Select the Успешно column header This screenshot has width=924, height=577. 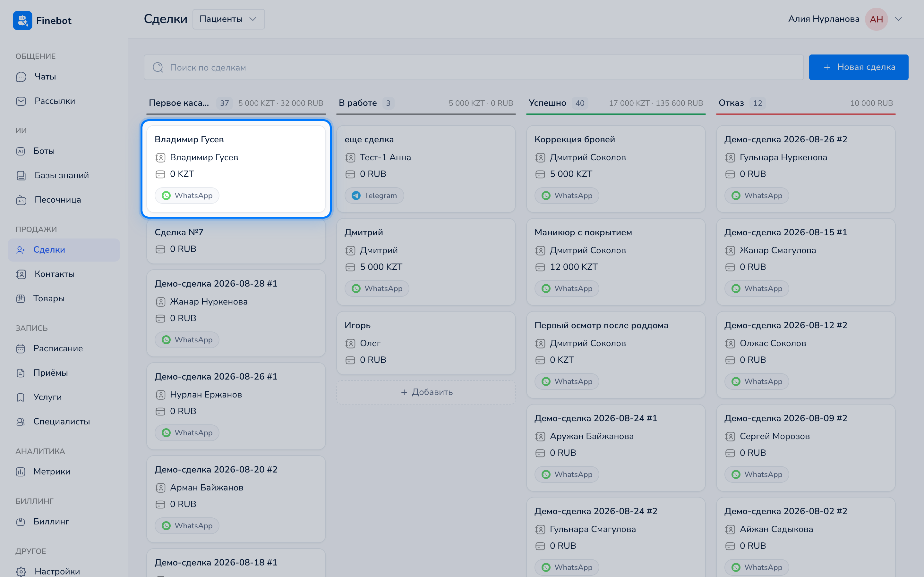[547, 103]
